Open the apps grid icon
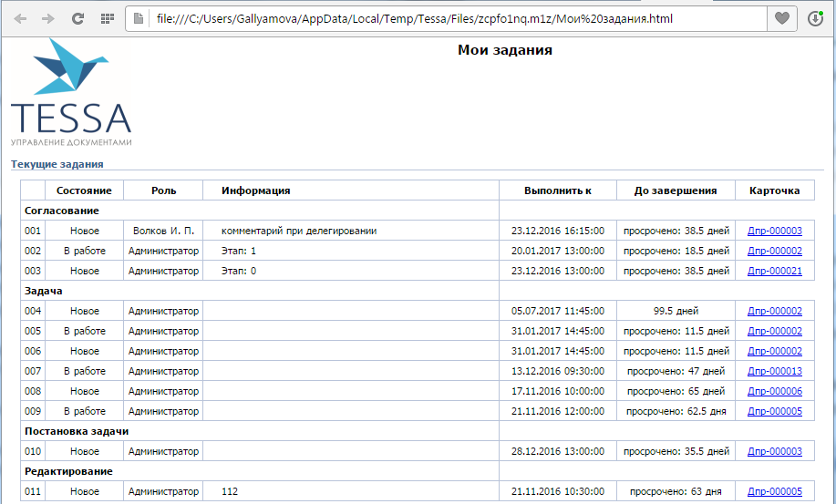The width and height of the screenshot is (836, 504). (107, 18)
